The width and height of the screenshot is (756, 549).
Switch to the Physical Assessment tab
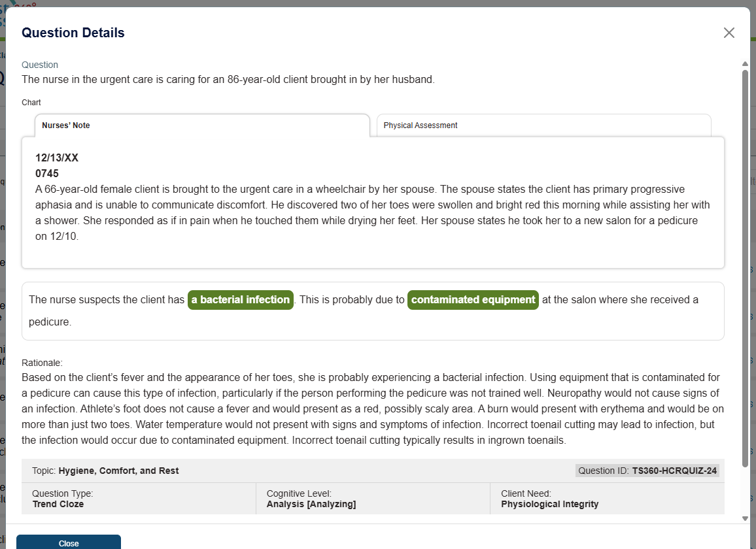tap(420, 125)
